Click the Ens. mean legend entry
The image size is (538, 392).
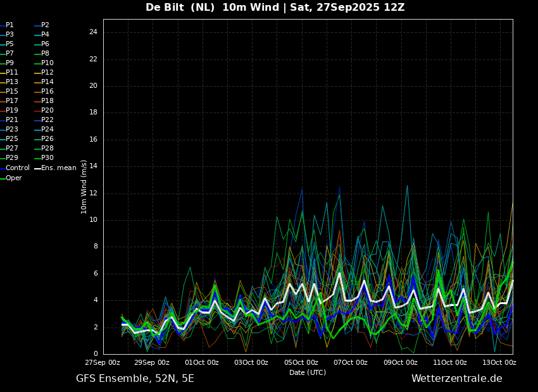(x=56, y=168)
